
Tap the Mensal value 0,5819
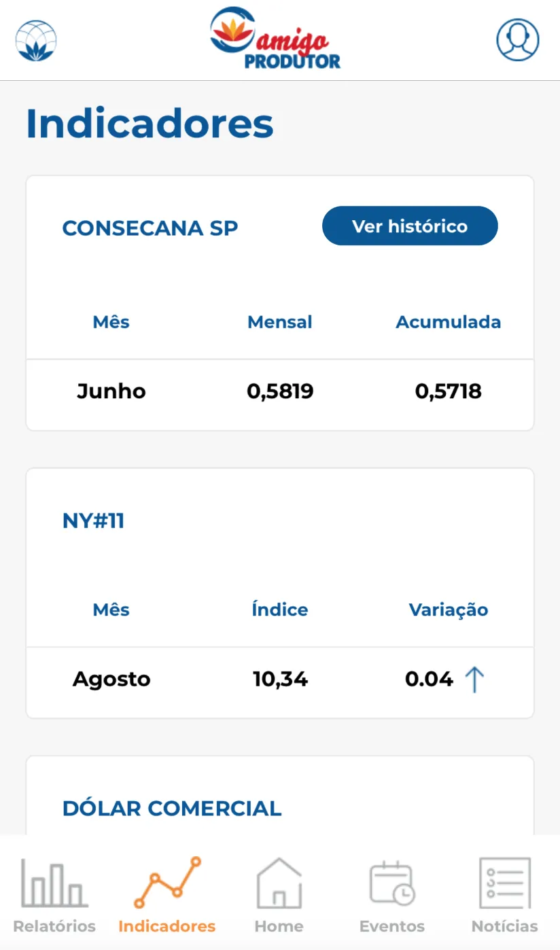(280, 391)
